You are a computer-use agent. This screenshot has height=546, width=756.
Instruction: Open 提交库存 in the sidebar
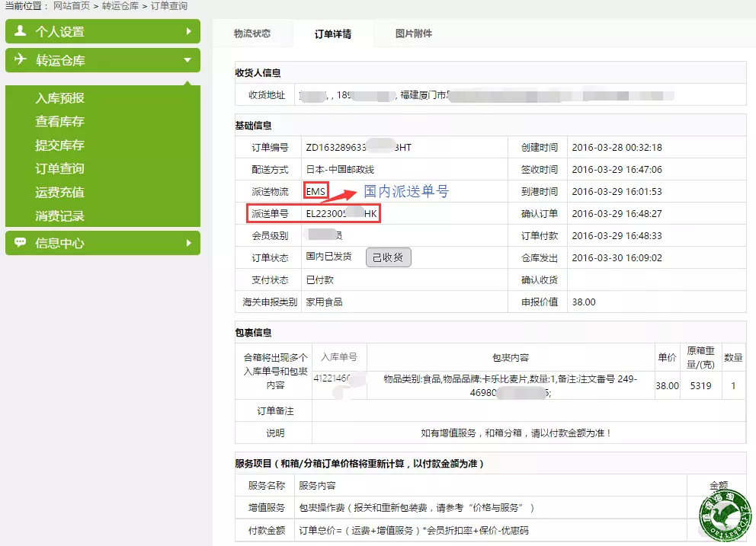59,145
